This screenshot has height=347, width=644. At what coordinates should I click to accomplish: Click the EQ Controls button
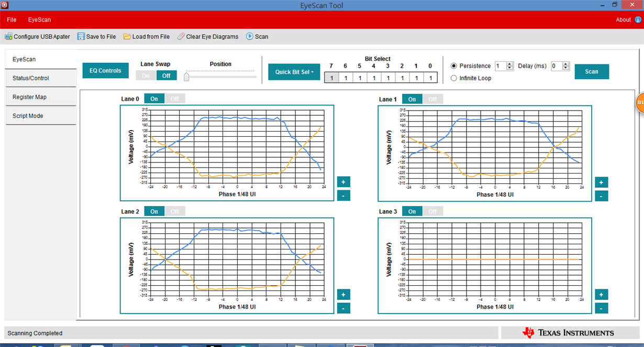click(x=105, y=71)
